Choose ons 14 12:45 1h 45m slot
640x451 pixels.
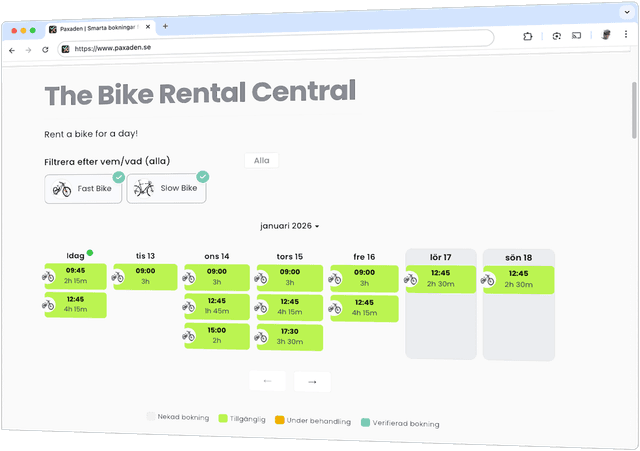tap(217, 306)
